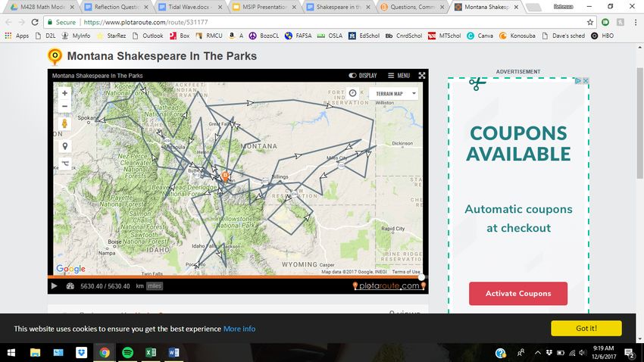Open the HBO bookmark
644x362 pixels.
click(602, 36)
